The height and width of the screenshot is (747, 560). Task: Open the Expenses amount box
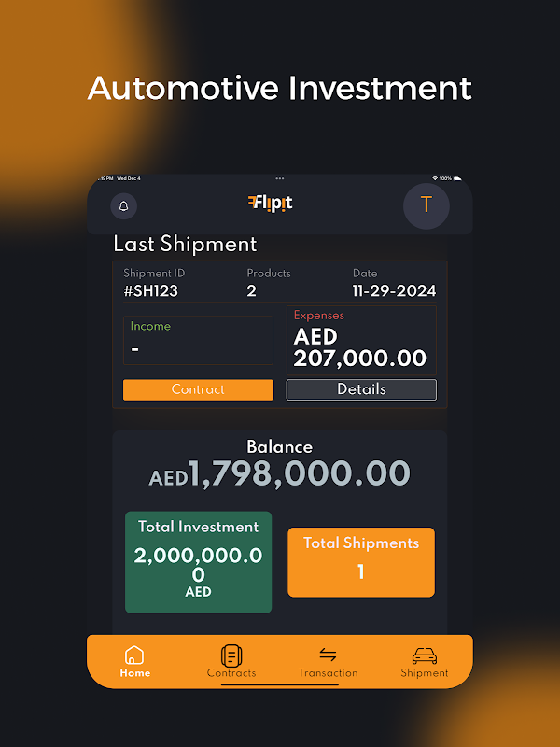pyautogui.click(x=361, y=340)
